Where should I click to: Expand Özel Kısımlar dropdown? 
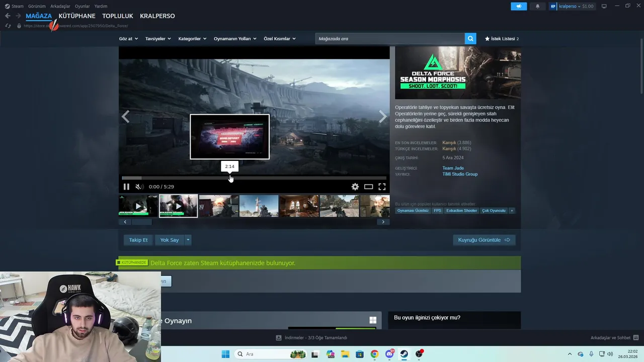pos(280,39)
